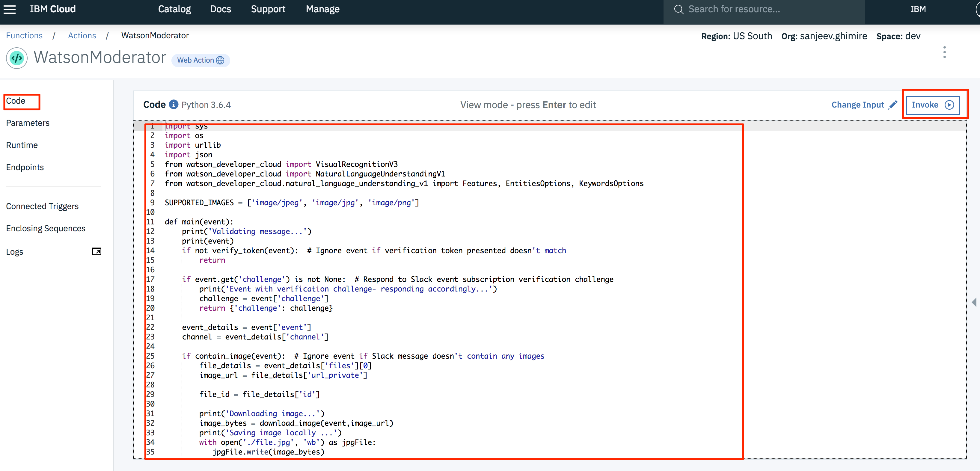
Task: Select the Parameters sidebar tab
Action: pyautogui.click(x=28, y=123)
